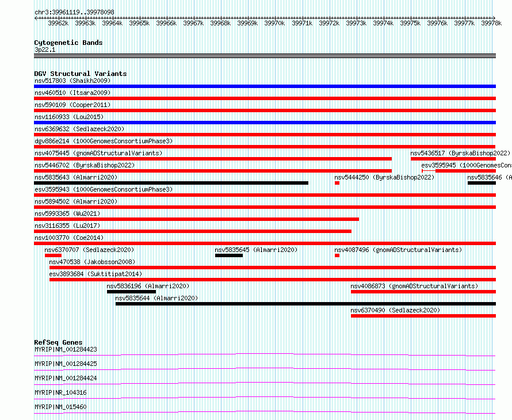Click the 39966k ruler tick

click(x=166, y=23)
